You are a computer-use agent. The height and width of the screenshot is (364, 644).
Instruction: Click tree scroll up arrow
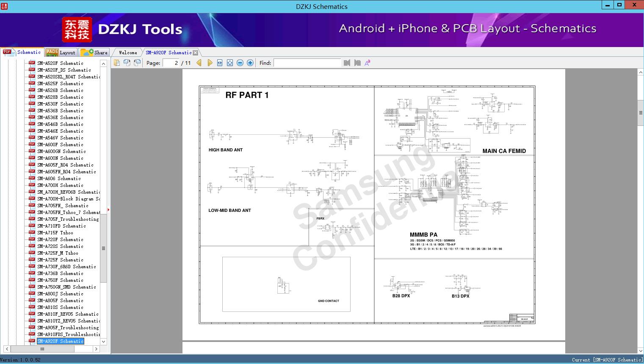103,64
